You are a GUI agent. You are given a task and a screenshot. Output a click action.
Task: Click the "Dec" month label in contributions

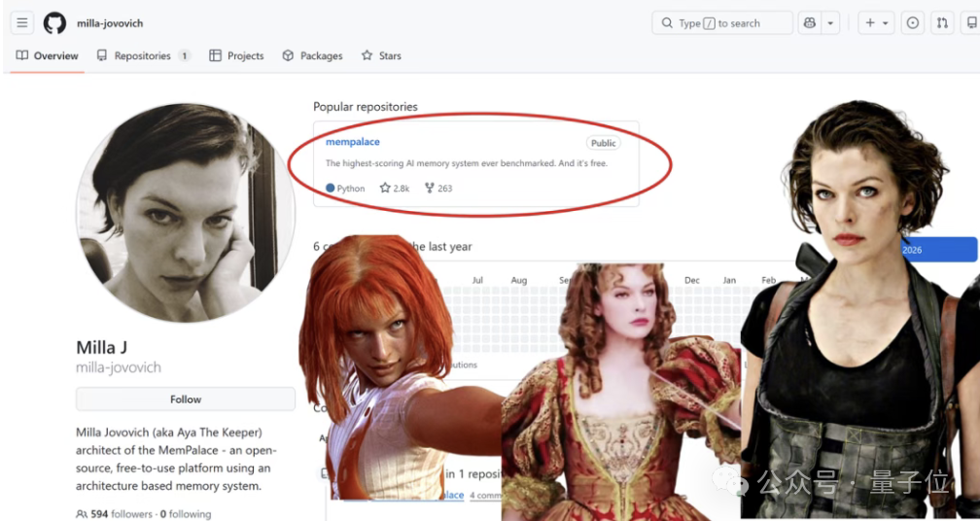click(x=692, y=281)
